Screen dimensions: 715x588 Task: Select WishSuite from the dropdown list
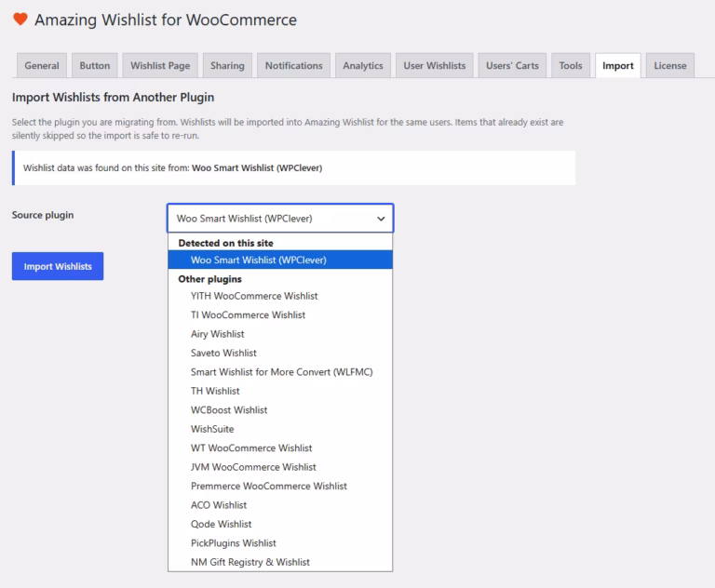pyautogui.click(x=280, y=430)
